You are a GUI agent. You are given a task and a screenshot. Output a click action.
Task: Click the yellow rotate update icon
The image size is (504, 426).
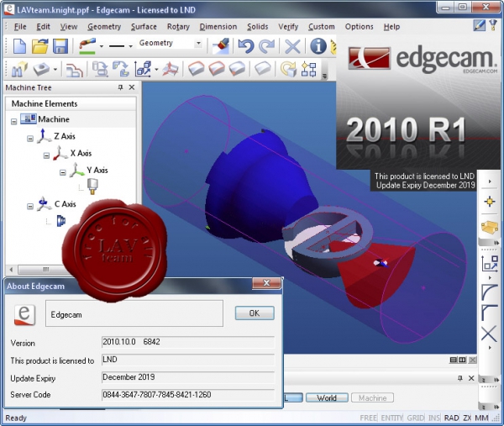coord(288,69)
